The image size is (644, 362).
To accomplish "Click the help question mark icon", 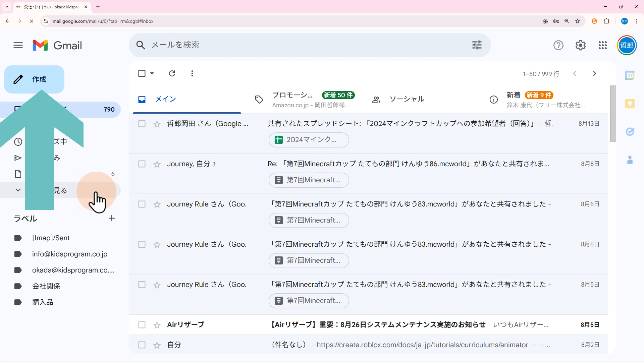I will pos(558,45).
